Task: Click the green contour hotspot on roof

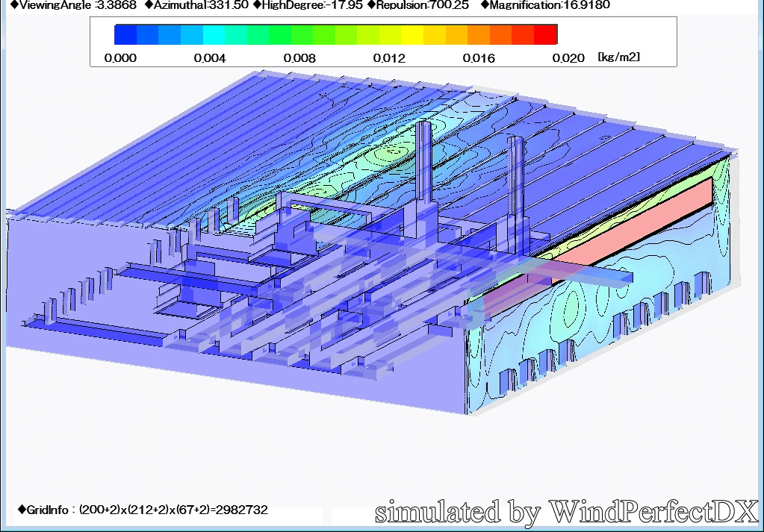Action: 390,154
